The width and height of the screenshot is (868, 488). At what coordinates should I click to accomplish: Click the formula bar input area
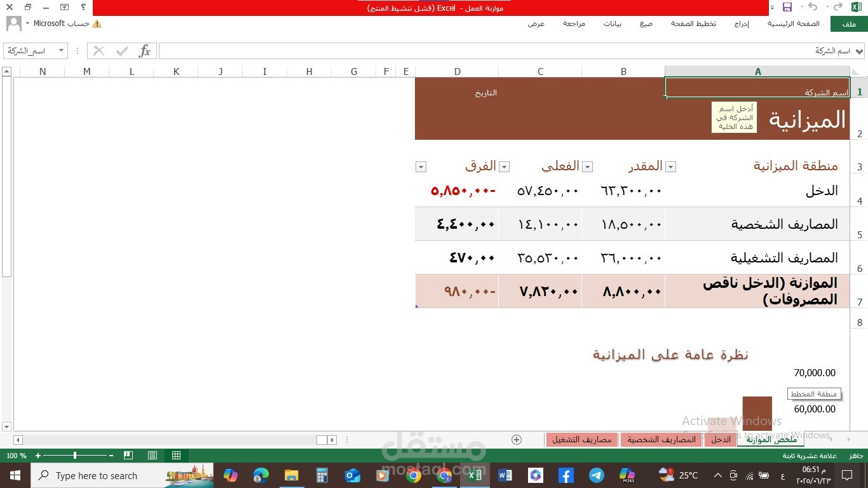tap(506, 51)
